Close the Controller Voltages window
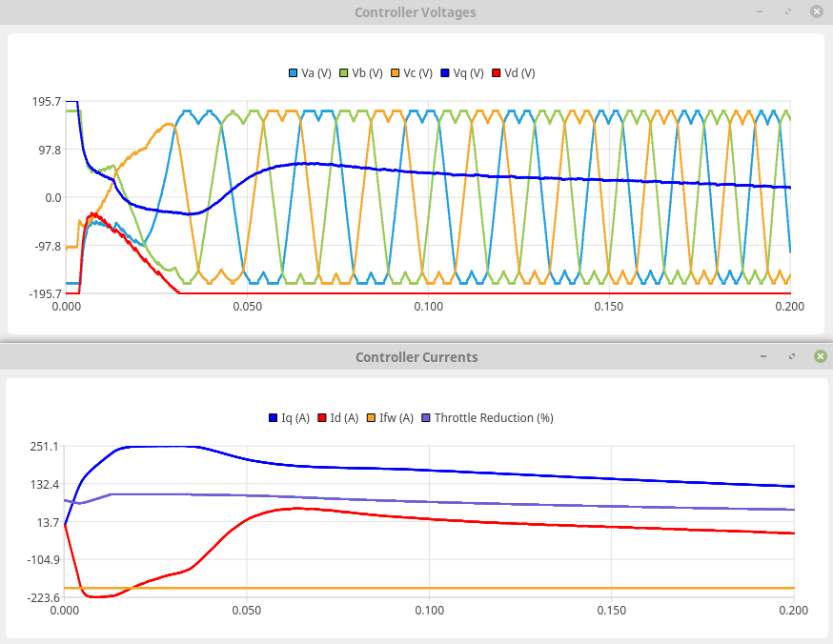Screen dimensions: 833x644 [x=816, y=11]
